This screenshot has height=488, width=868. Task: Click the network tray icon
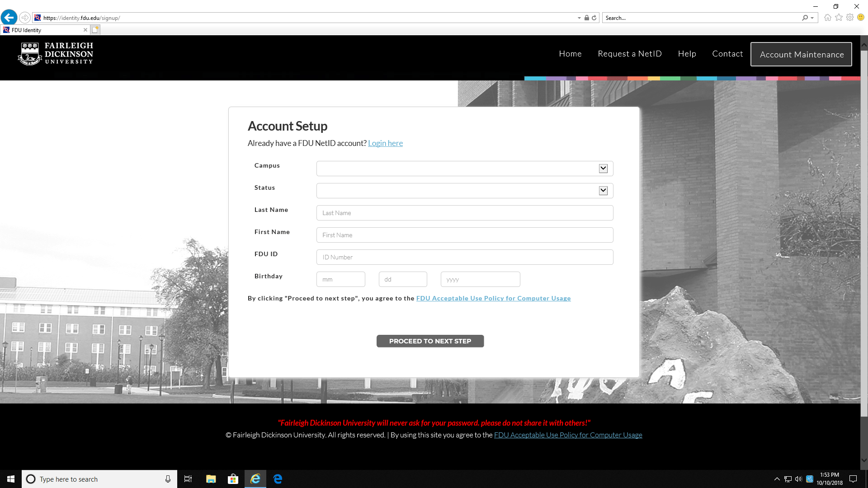(788, 479)
